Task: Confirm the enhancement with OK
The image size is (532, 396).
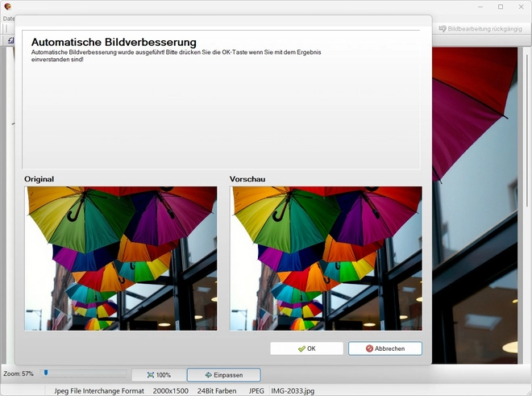Action: coord(306,348)
